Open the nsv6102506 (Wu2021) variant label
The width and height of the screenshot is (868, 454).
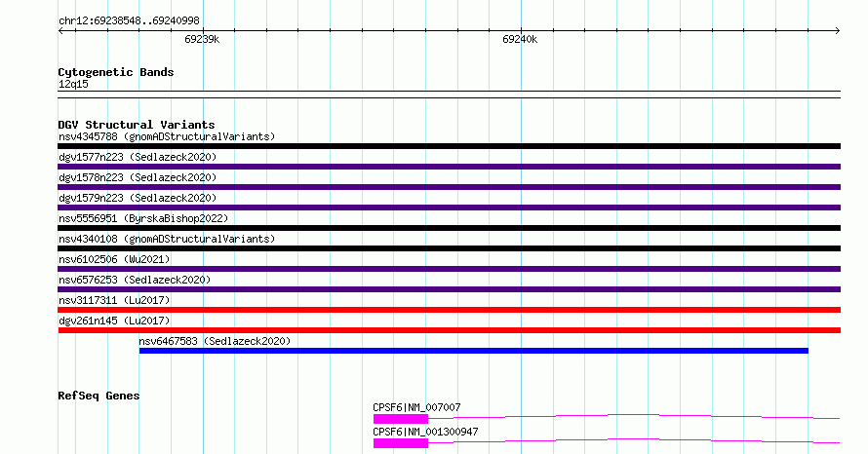[114, 259]
